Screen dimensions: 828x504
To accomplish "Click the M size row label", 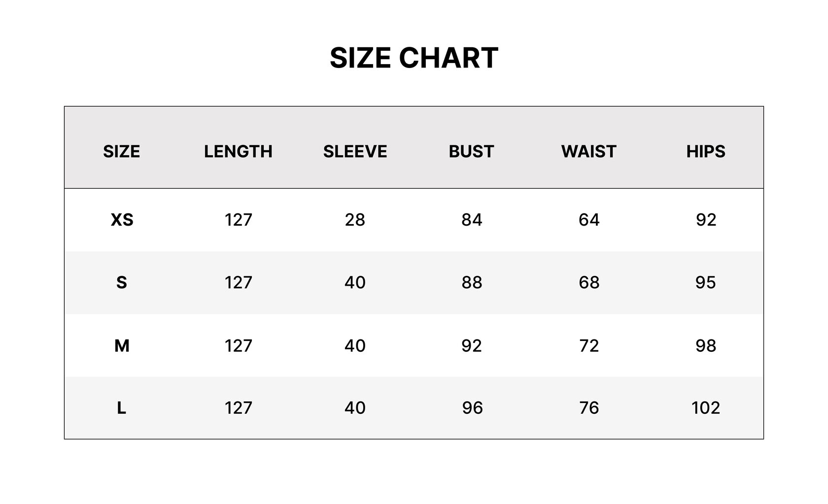I will click(122, 346).
